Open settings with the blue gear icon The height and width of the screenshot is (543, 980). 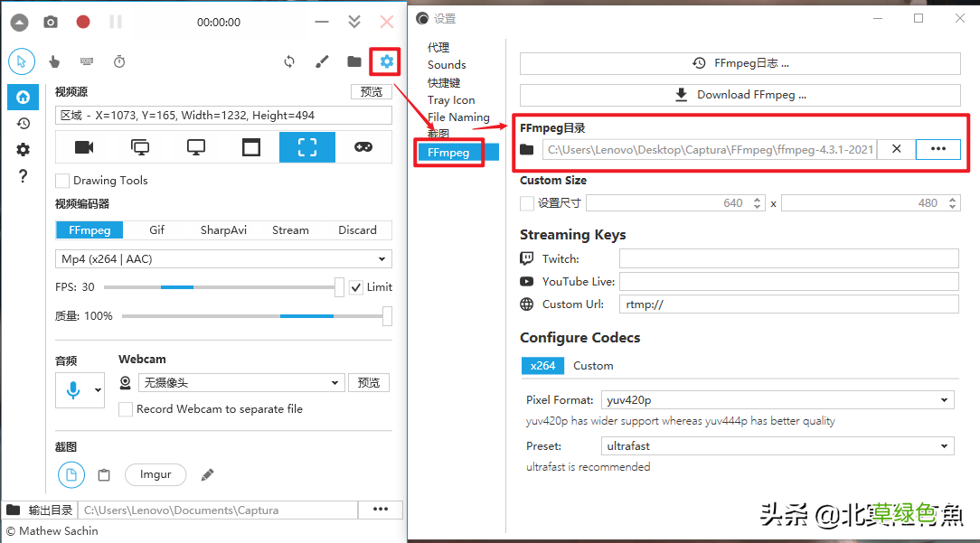pos(387,61)
